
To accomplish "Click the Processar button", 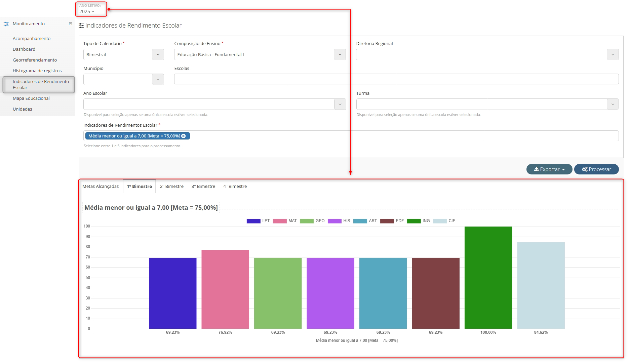I will pos(596,169).
